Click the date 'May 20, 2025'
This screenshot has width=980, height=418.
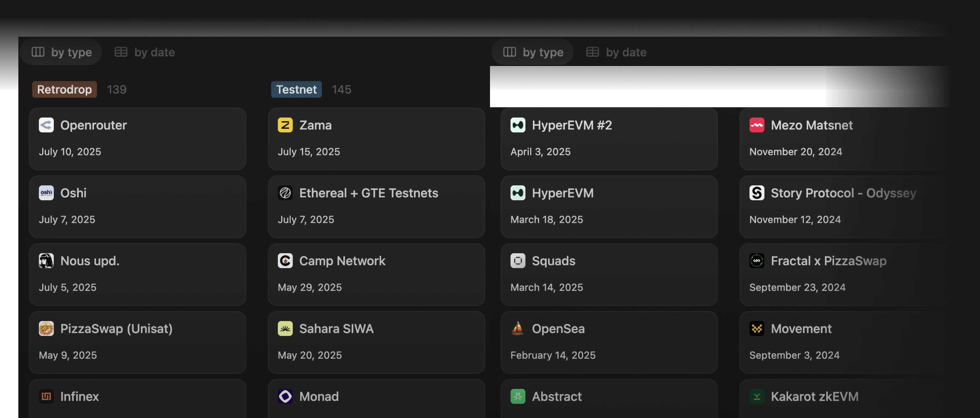coord(310,355)
